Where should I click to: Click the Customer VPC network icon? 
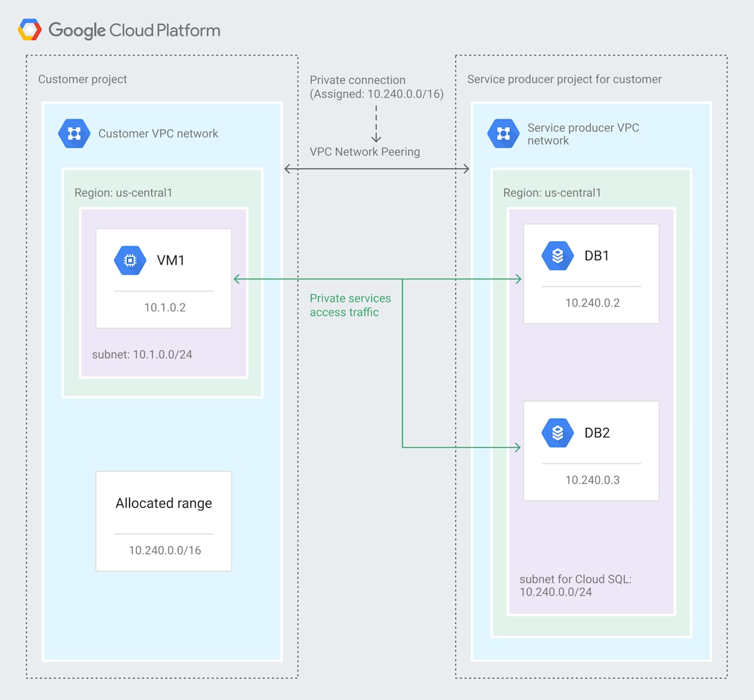[74, 133]
